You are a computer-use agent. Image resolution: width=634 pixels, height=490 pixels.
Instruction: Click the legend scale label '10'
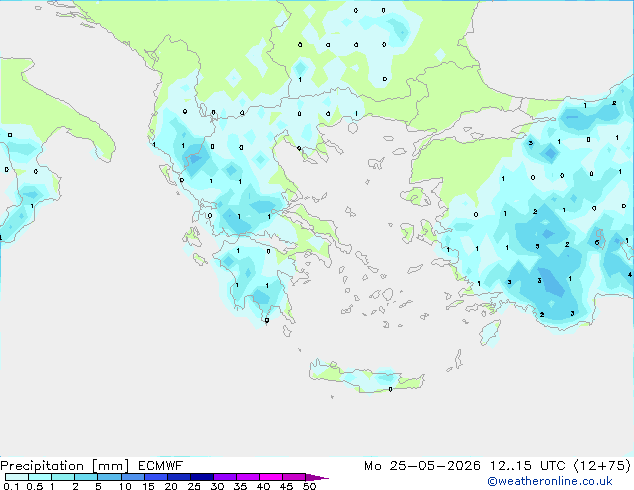point(125,486)
